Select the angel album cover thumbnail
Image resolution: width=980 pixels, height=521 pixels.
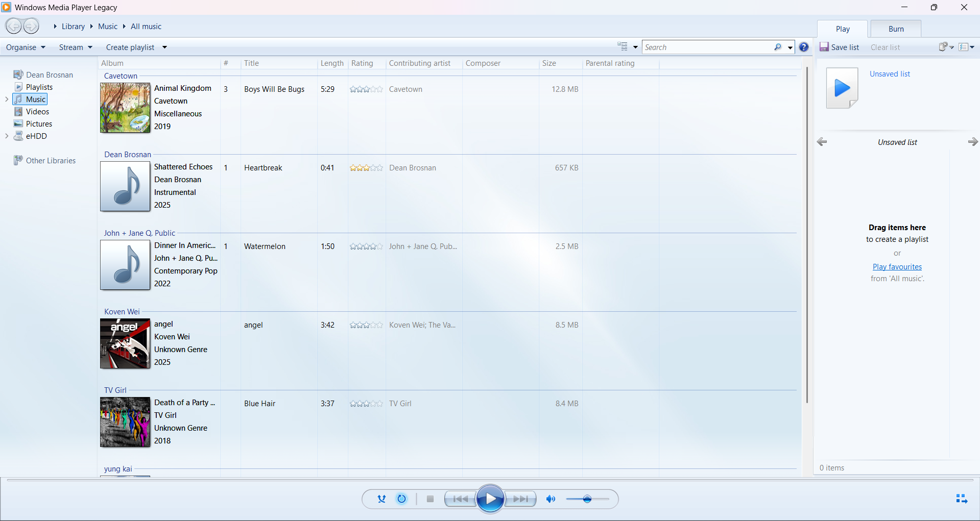coord(125,343)
